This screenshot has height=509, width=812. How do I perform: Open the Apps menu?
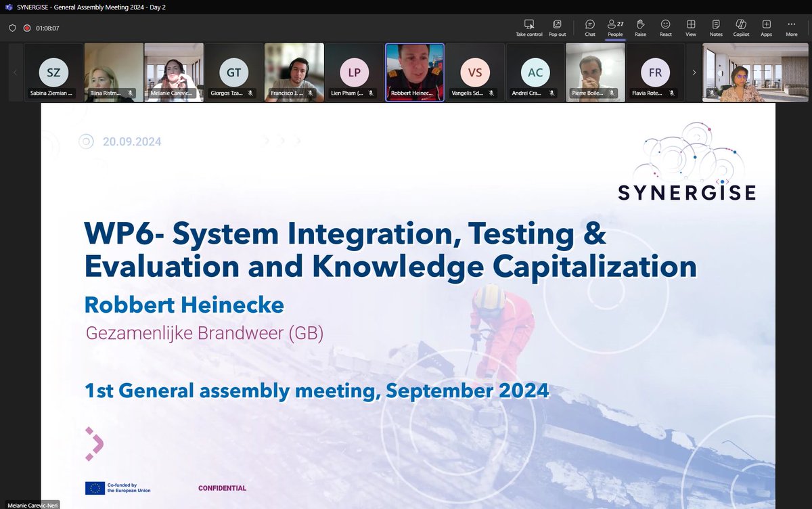tap(766, 28)
